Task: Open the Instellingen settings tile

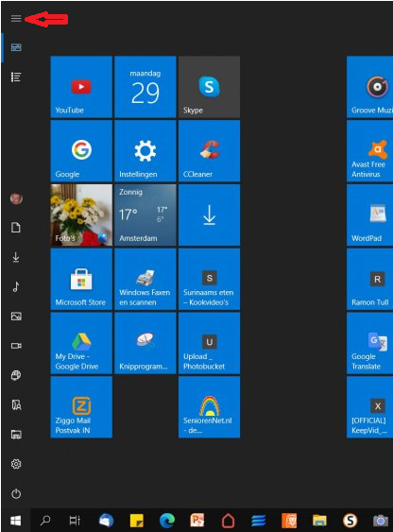Action: point(145,151)
